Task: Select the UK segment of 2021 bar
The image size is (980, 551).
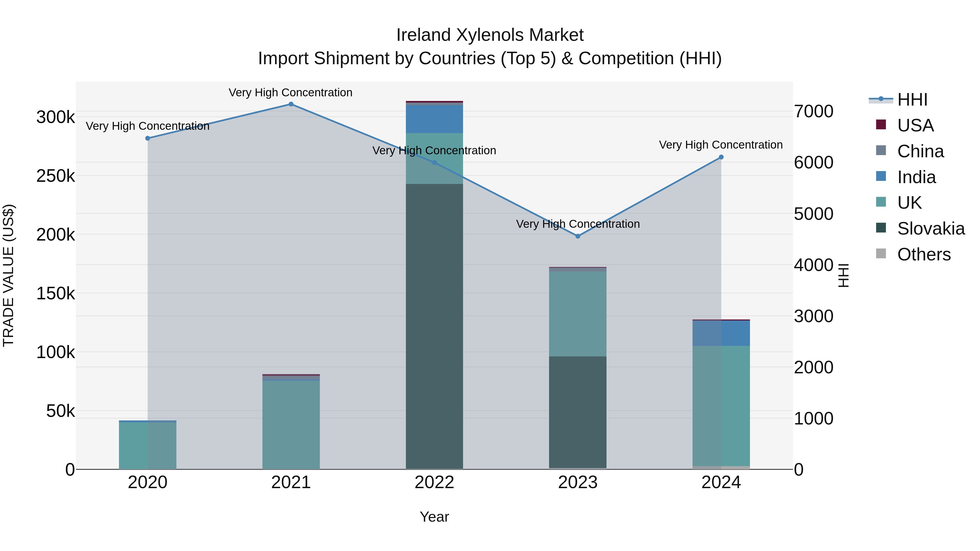Action: 291,425
